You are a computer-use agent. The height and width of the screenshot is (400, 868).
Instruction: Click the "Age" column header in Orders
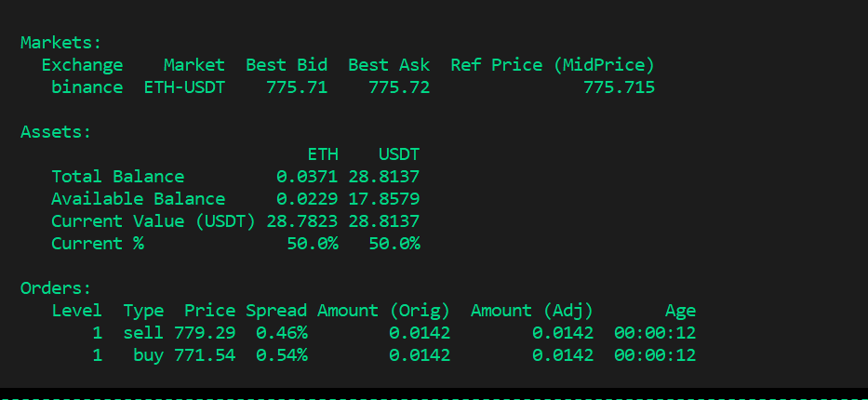[680, 311]
